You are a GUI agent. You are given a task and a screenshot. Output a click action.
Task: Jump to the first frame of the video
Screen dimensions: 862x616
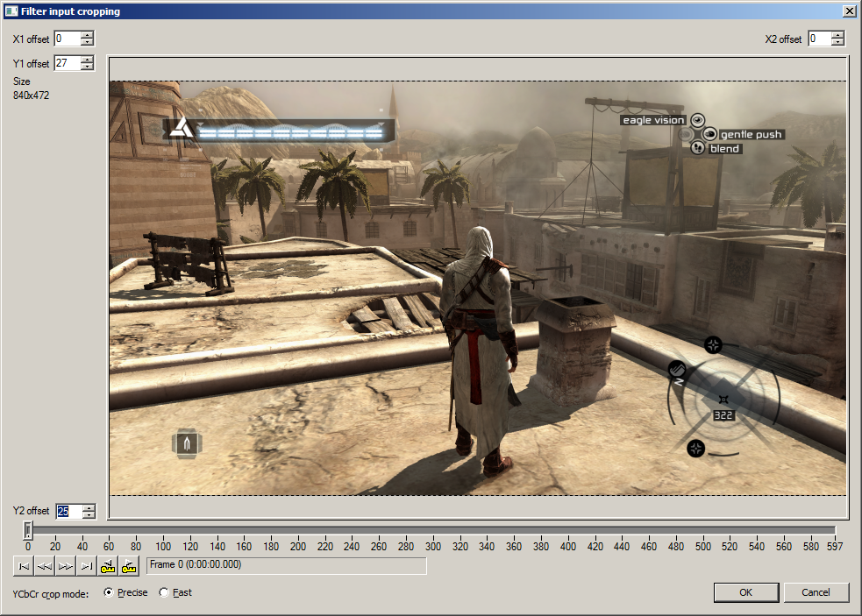click(24, 566)
